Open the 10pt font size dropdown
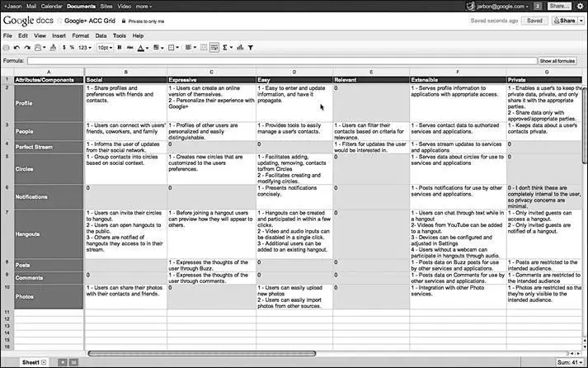The height and width of the screenshot is (368, 588). pyautogui.click(x=105, y=48)
